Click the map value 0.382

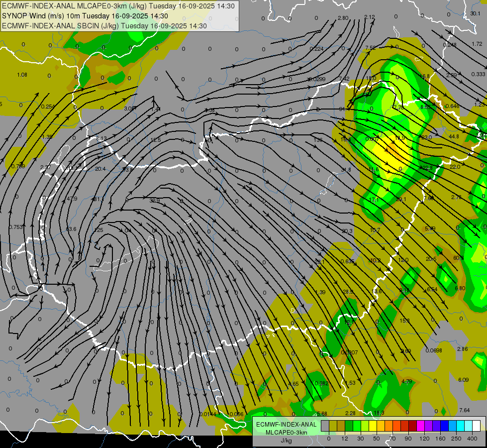pyautogui.click(x=321, y=383)
